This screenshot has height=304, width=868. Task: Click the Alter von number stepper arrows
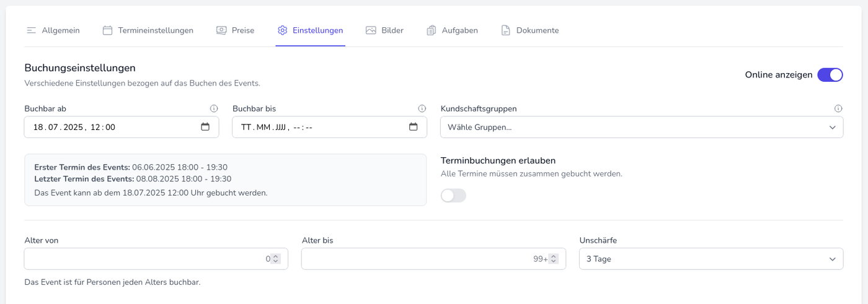(x=276, y=259)
